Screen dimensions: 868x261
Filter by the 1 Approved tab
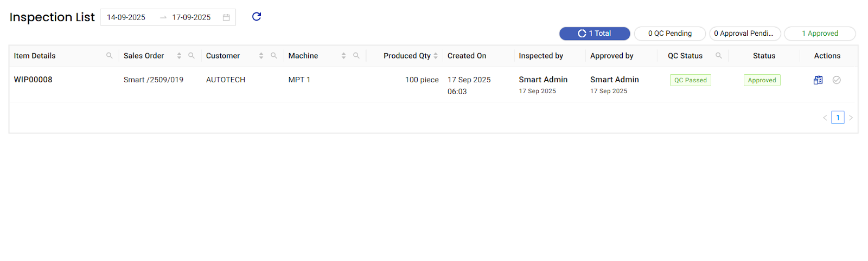coord(820,34)
